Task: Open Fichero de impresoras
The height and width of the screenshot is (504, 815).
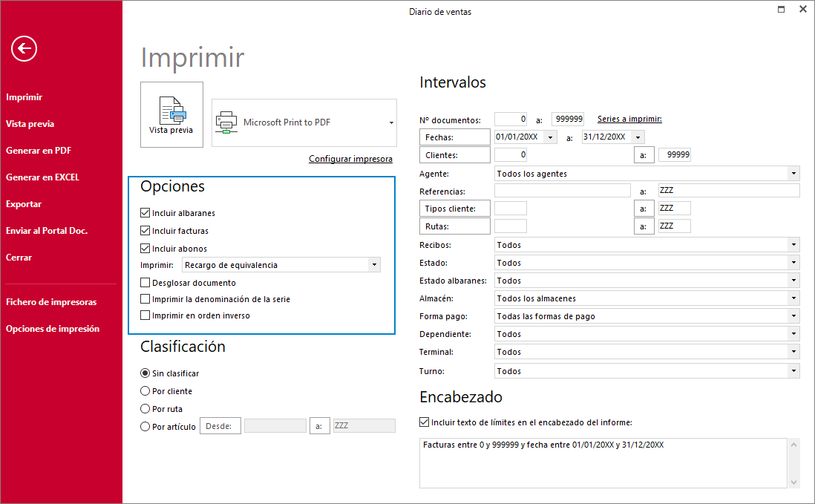Action: [51, 302]
